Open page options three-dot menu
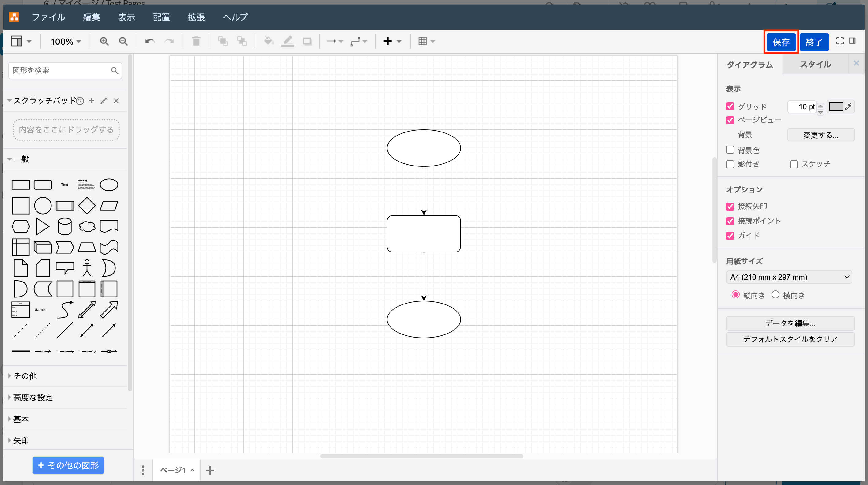Screen dimensions: 868x485 143,470
